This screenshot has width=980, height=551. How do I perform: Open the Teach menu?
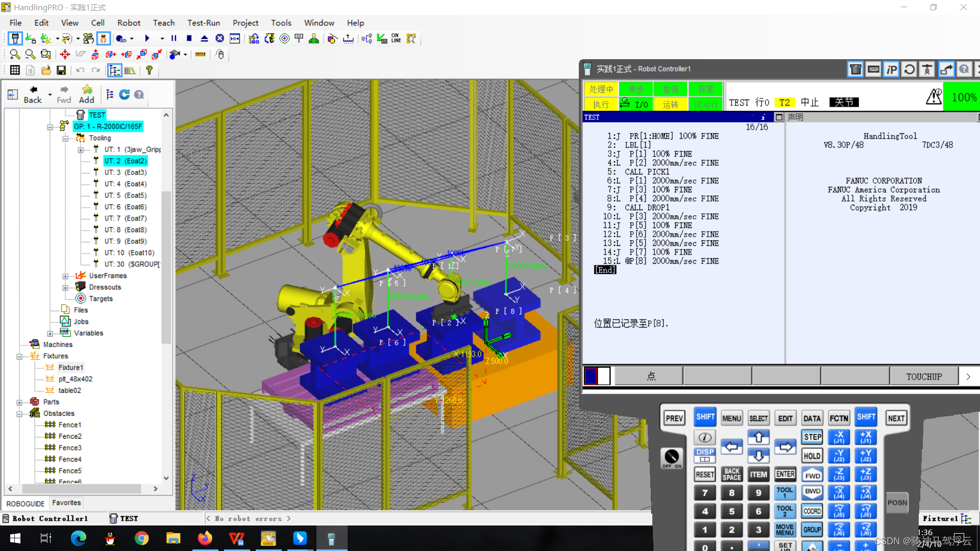click(164, 23)
